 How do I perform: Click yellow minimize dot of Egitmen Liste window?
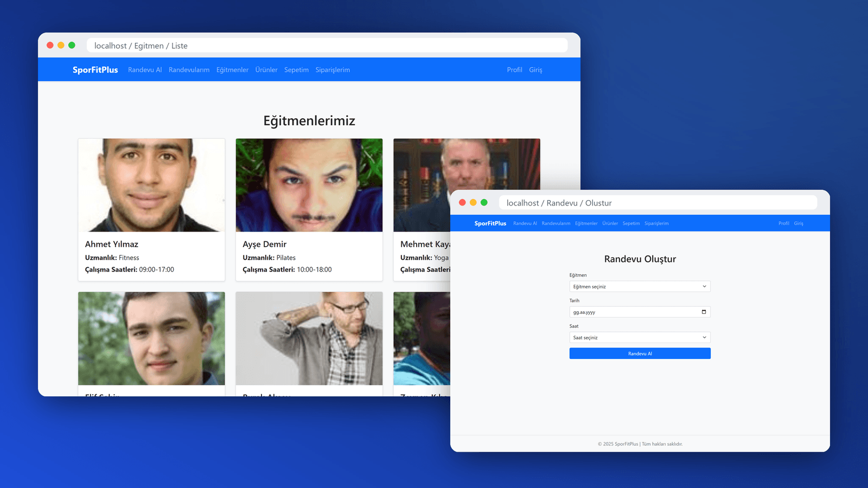61,45
